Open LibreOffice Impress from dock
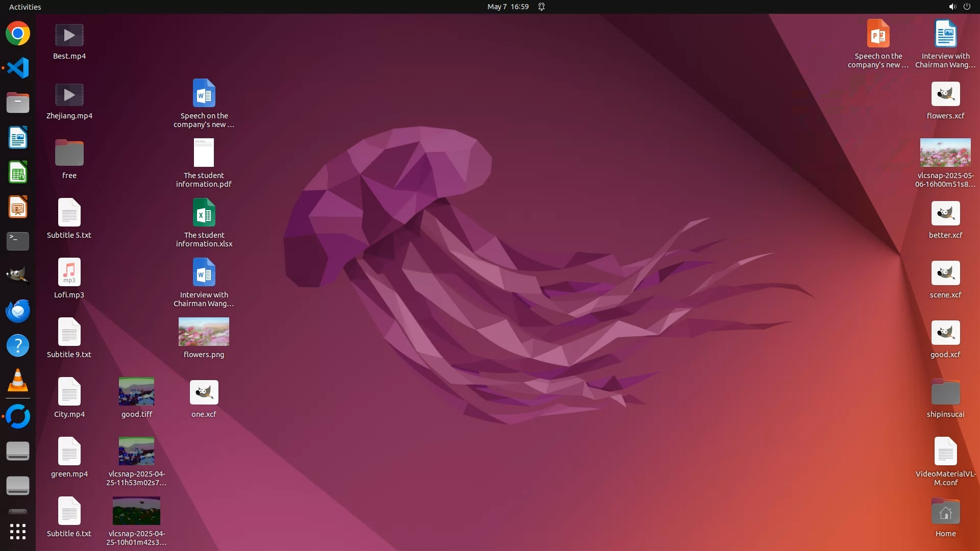This screenshot has width=980, height=551. [x=18, y=207]
